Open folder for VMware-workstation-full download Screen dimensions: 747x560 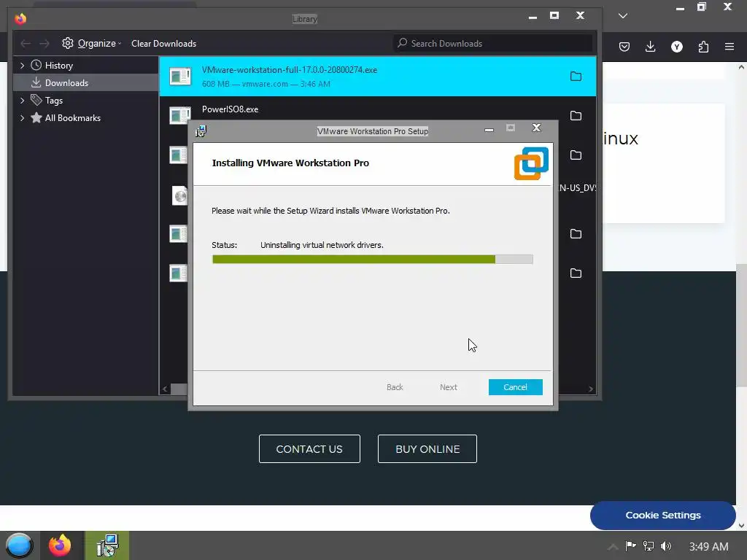576,76
